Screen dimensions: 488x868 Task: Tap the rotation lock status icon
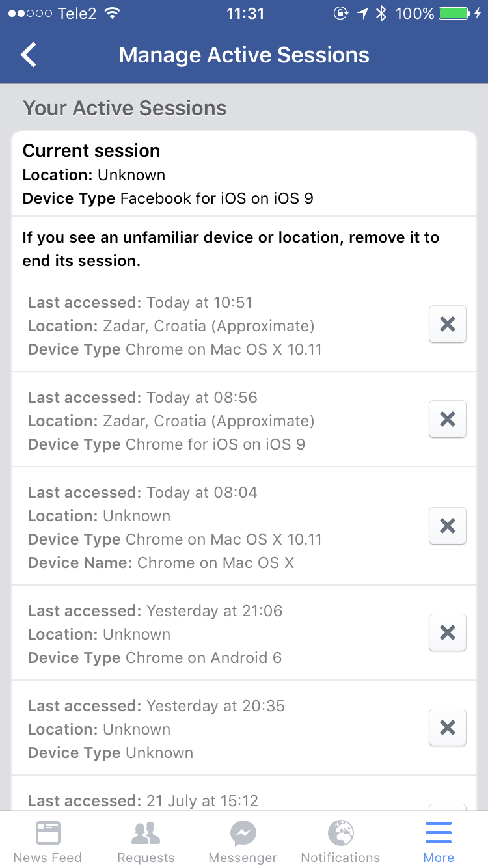point(340,14)
